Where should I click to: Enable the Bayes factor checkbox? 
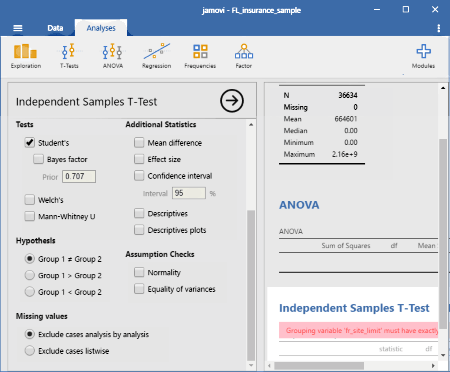(x=38, y=159)
